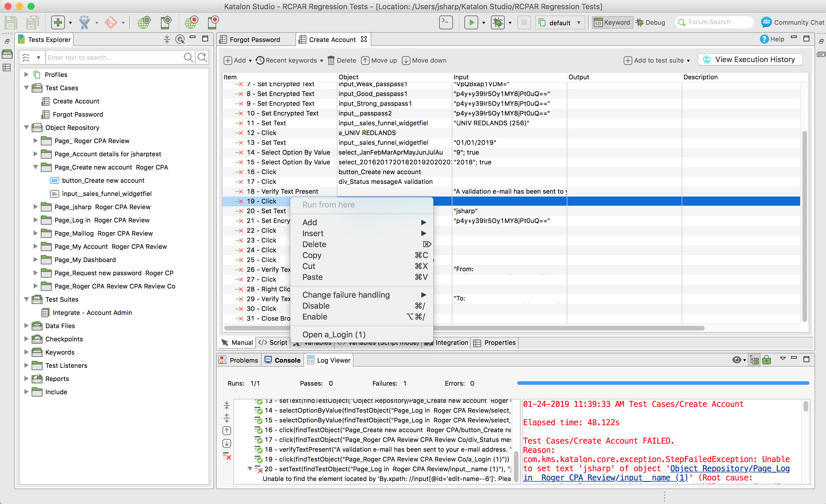The width and height of the screenshot is (826, 504).
Task: Open the command-line generator icon
Action: point(446,22)
